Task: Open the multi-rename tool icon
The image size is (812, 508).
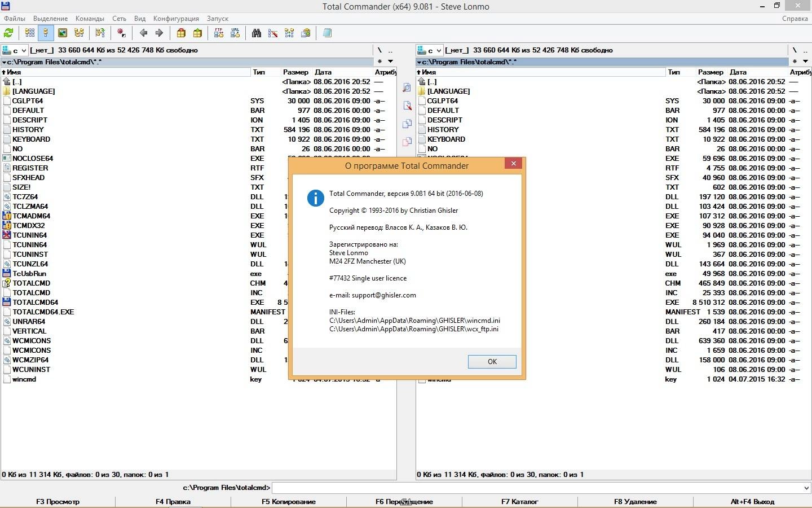Action: pos(273,33)
